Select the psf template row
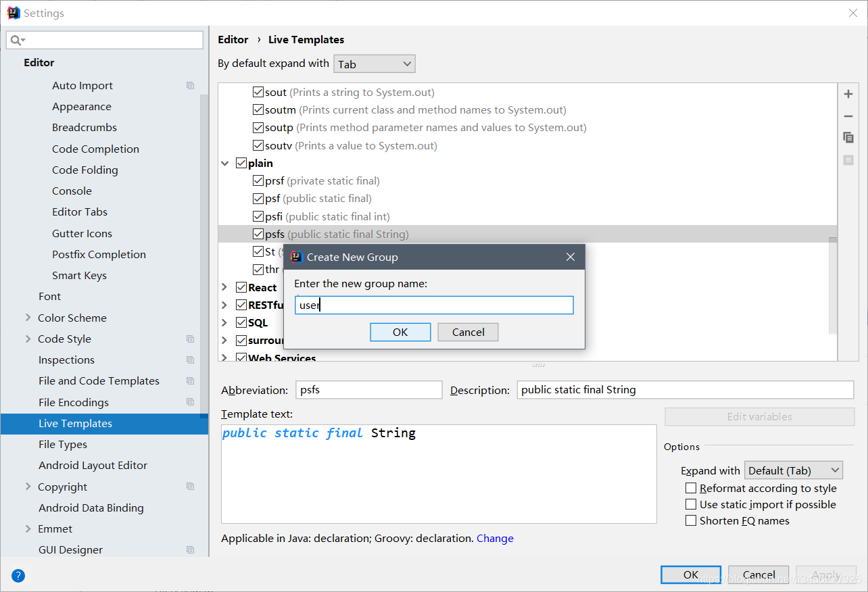868x592 pixels. coord(527,198)
